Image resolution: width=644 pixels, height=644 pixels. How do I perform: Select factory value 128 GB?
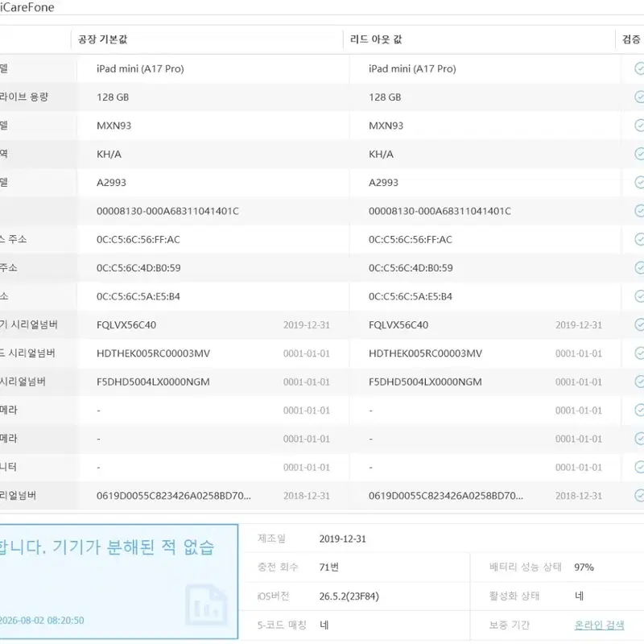[113, 97]
